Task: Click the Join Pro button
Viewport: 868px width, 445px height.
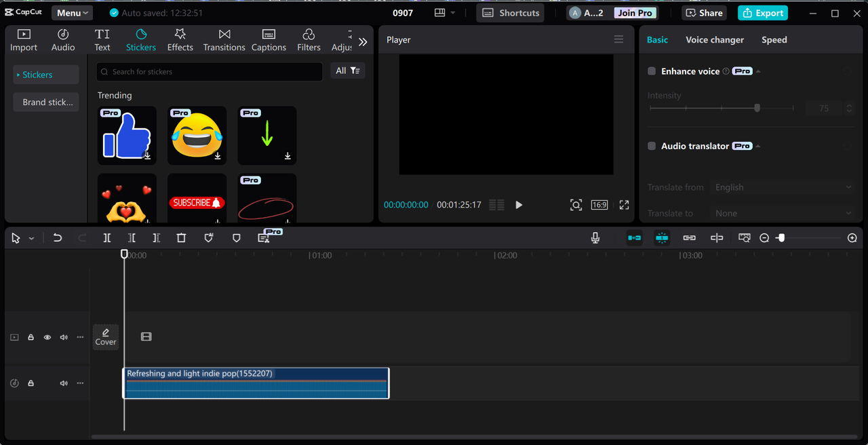Action: point(635,13)
